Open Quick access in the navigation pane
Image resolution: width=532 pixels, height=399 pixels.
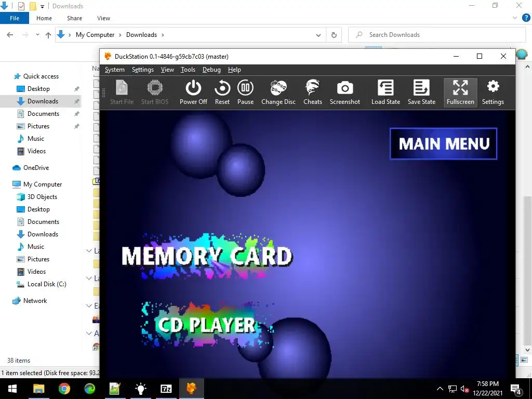click(41, 76)
